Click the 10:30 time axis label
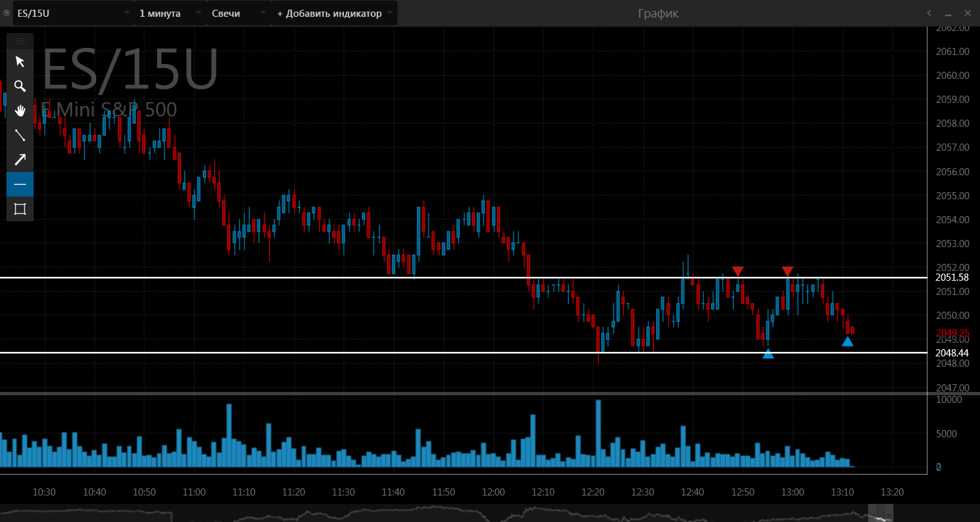Screen dimensions: 980x522 coord(44,492)
